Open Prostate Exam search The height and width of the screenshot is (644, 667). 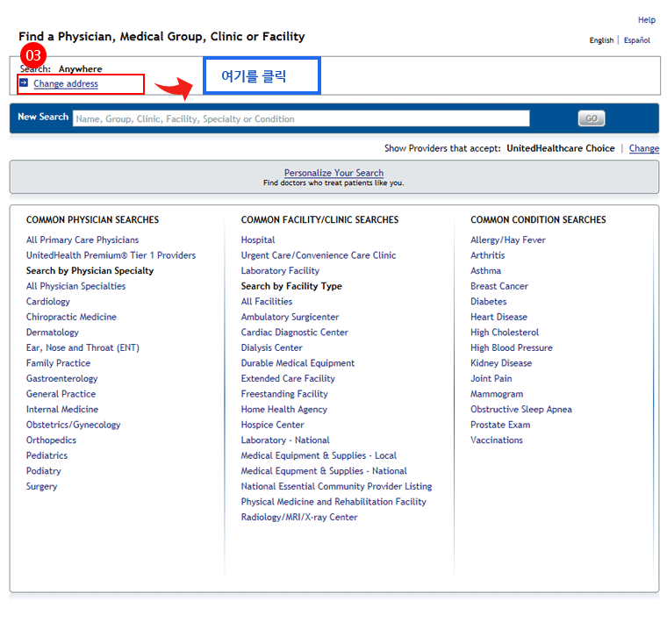point(500,425)
